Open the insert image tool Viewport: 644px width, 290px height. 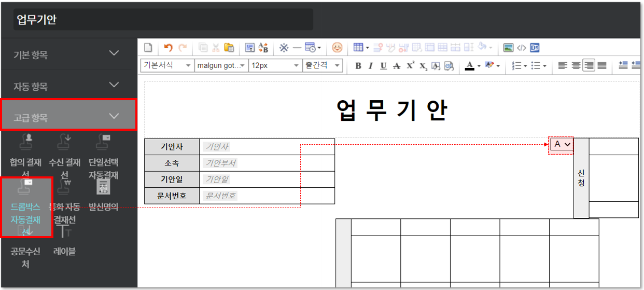click(509, 48)
